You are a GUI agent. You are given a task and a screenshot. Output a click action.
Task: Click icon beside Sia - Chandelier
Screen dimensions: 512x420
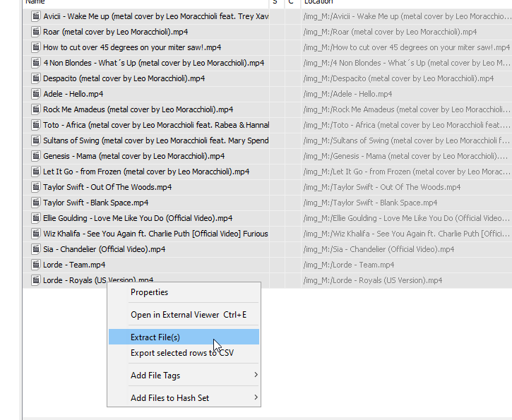click(x=35, y=249)
